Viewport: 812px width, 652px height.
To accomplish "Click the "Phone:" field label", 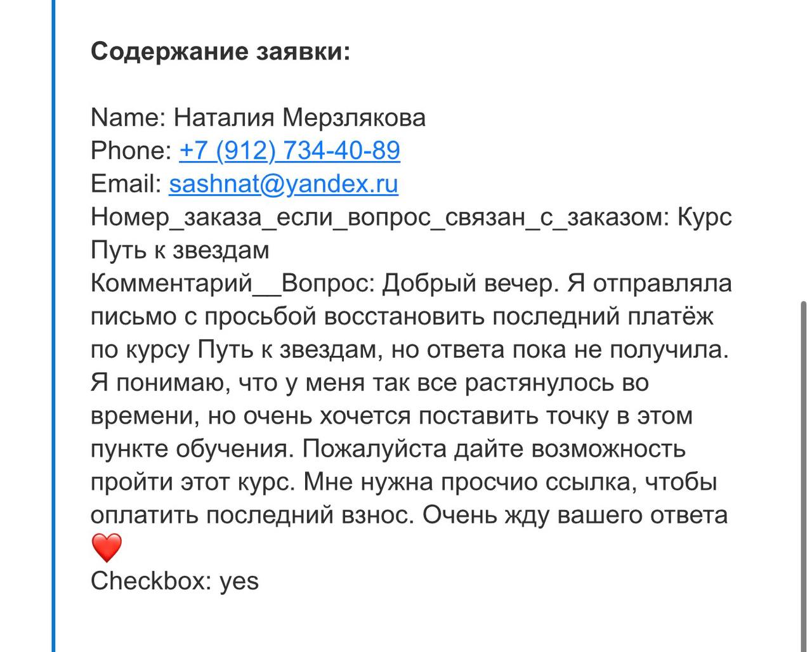I will coord(131,151).
